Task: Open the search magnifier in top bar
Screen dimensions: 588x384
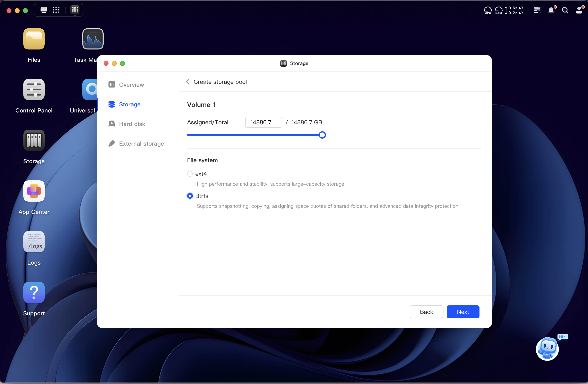Action: (x=565, y=10)
